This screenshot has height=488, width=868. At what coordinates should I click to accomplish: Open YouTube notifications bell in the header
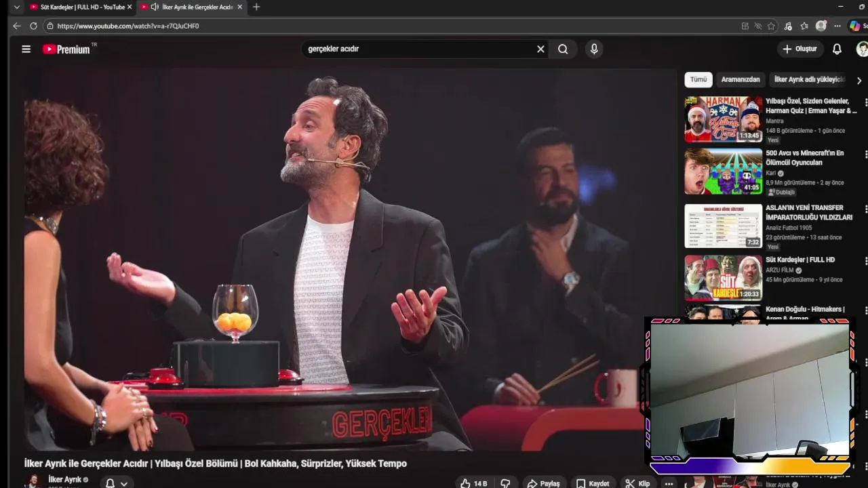tap(837, 49)
